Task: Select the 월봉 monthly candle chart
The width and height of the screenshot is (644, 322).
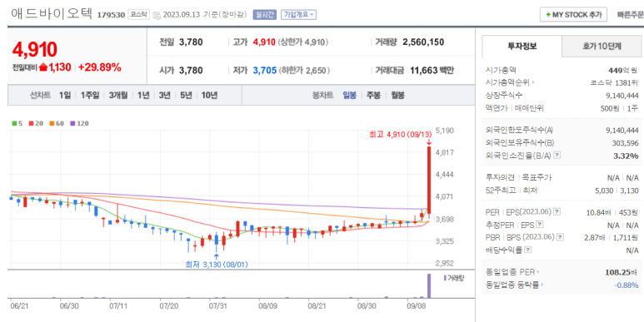Action: tap(397, 95)
